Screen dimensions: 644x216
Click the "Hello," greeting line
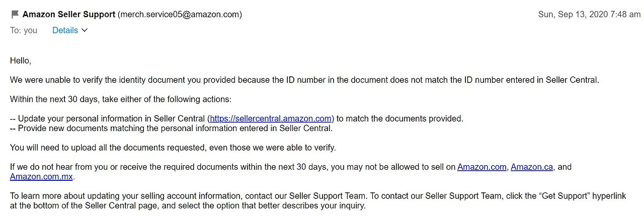21,61
